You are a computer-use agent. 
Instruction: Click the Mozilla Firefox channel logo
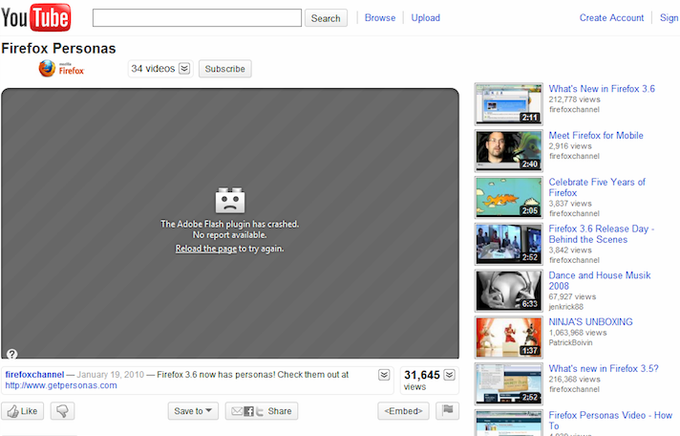(x=61, y=69)
